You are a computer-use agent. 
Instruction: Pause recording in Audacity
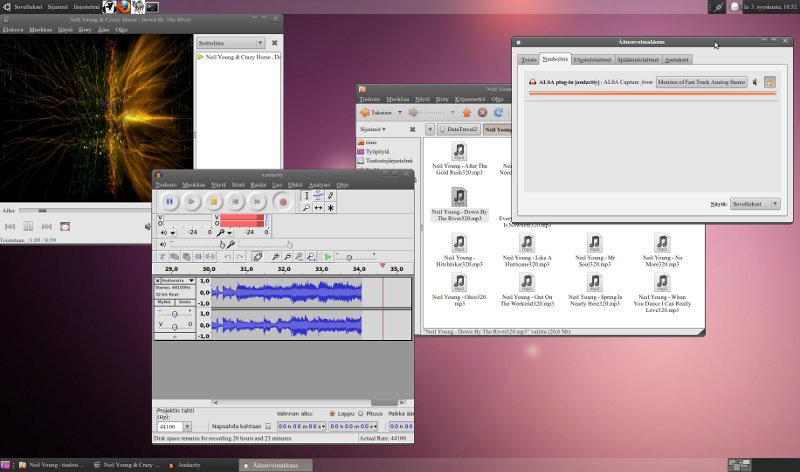click(169, 202)
